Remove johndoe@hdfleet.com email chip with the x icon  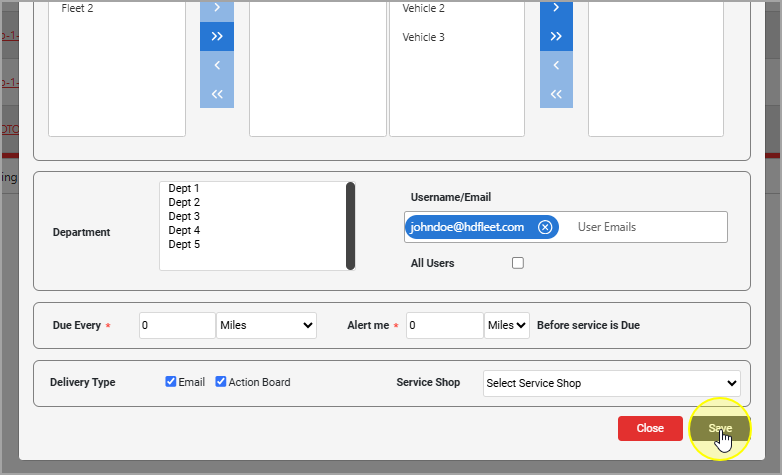[x=545, y=227]
